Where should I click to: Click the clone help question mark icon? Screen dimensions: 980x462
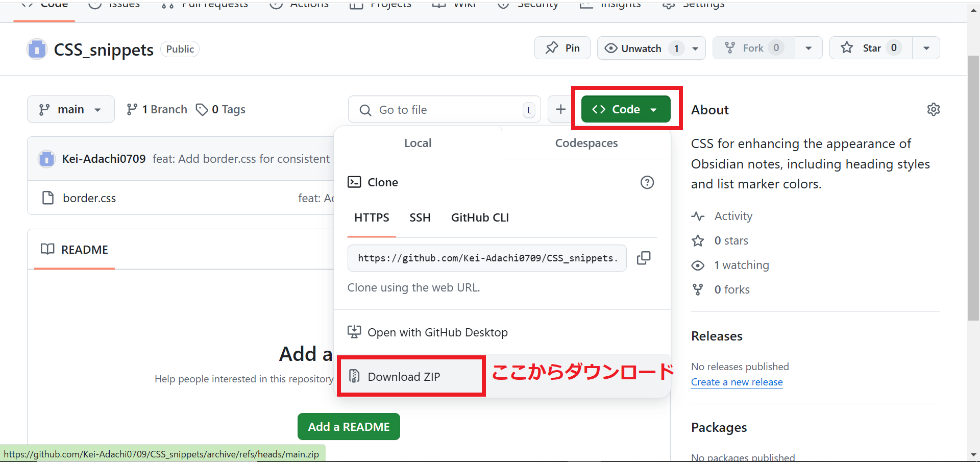tap(647, 182)
